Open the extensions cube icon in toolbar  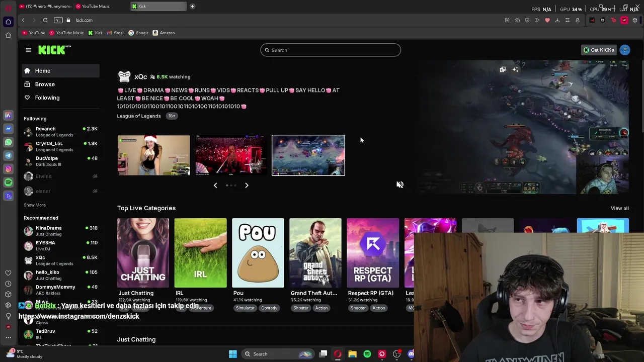pos(635,20)
